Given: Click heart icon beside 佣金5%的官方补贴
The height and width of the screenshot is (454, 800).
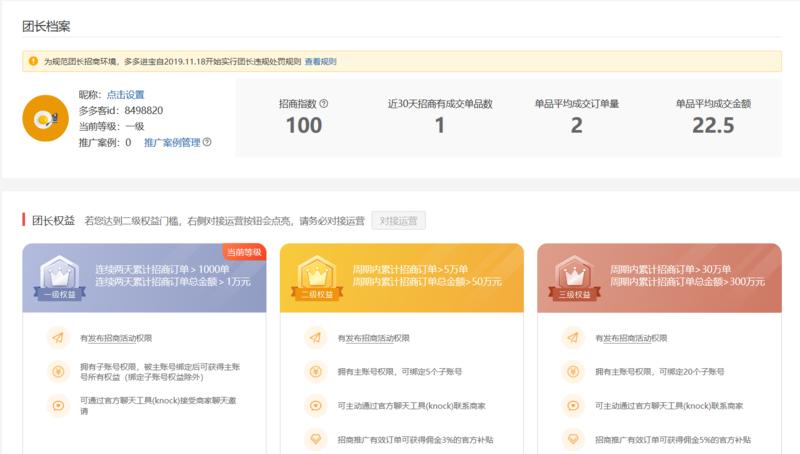Looking at the screenshot, I should pos(573,439).
